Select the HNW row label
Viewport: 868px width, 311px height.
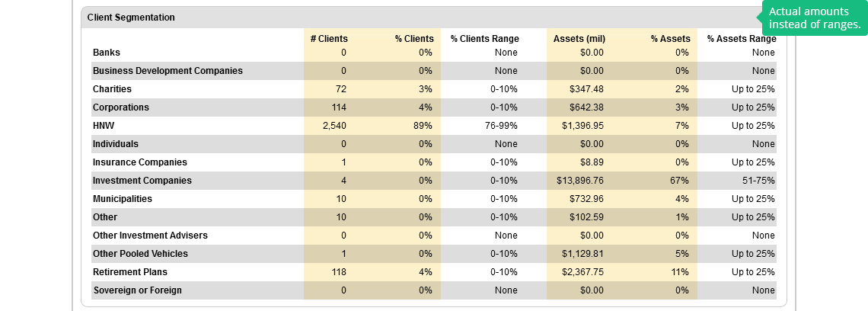tap(104, 126)
